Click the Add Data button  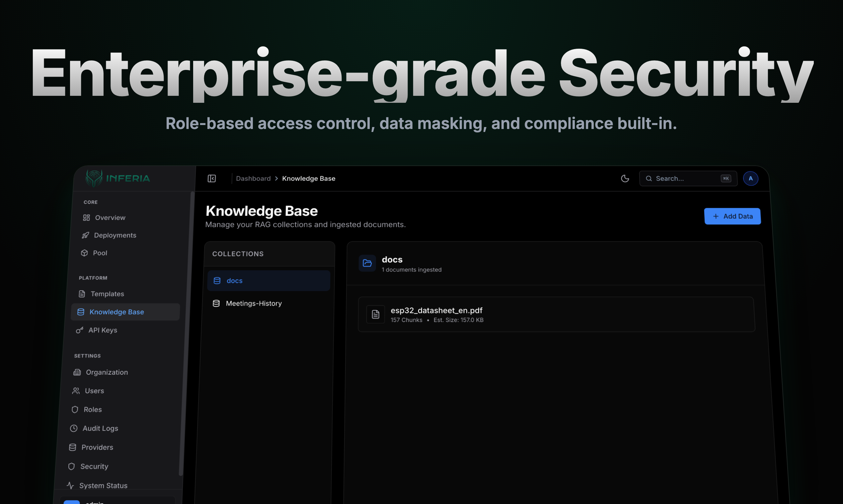pos(732,216)
